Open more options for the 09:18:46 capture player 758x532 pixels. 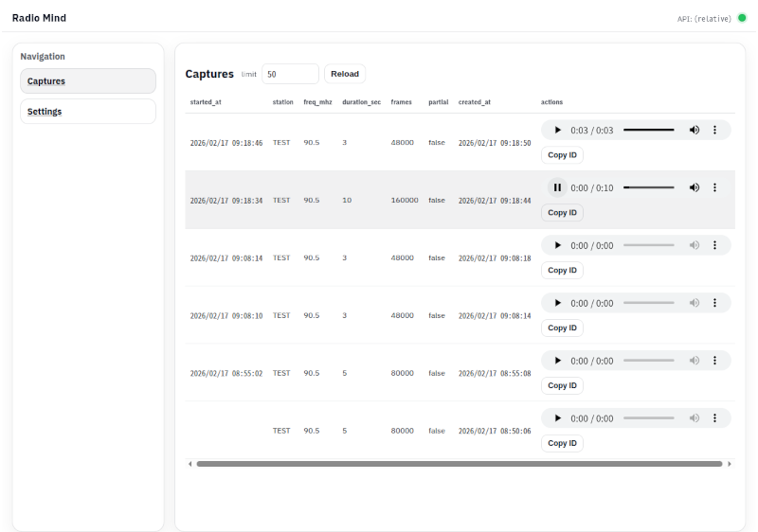714,130
